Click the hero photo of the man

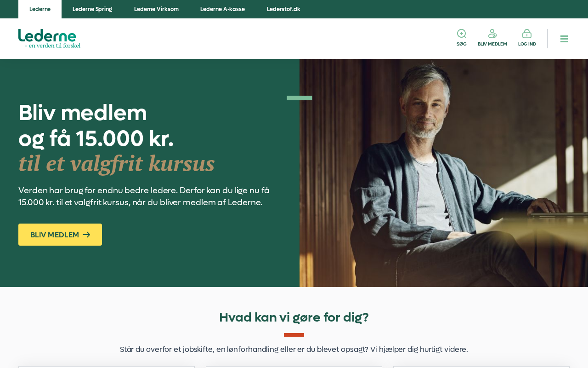point(444,173)
